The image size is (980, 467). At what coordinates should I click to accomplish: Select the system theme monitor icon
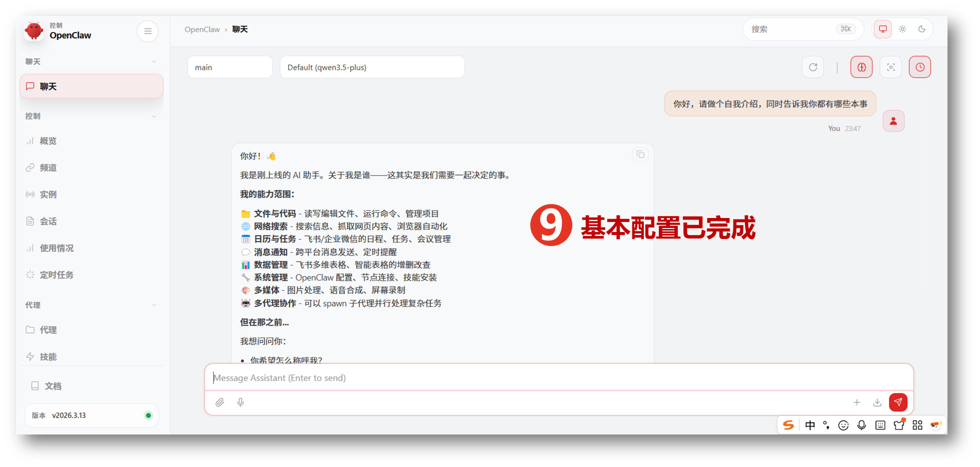tap(883, 29)
